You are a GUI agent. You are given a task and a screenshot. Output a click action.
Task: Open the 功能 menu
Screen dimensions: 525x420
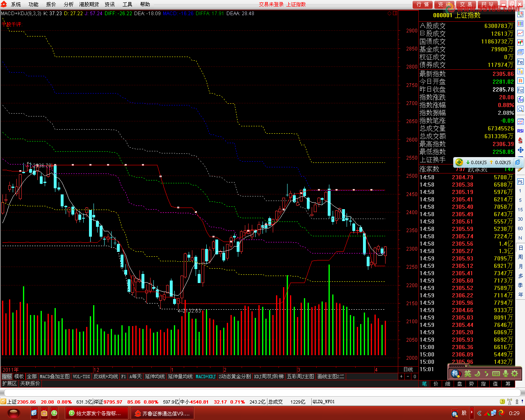(34, 4)
